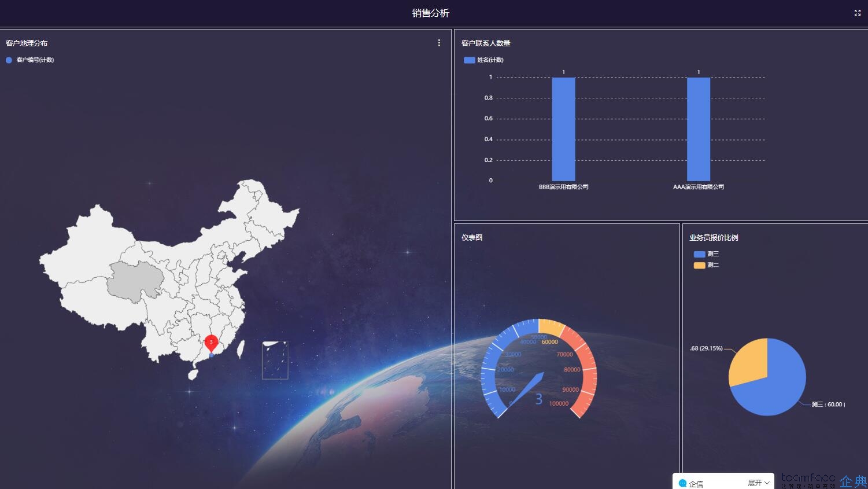868x489 pixels.
Task: Click the gauge center value 3
Action: click(538, 399)
